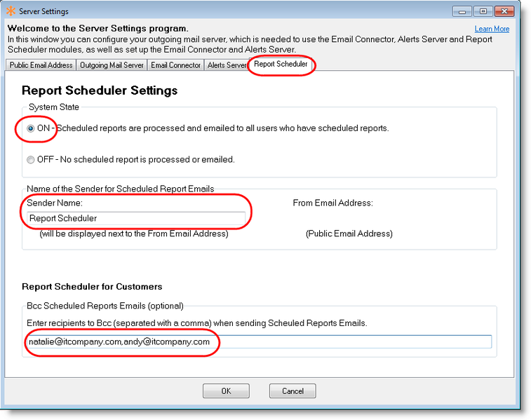
Task: Open the Outgoing Mail Server tab
Action: [x=112, y=65]
